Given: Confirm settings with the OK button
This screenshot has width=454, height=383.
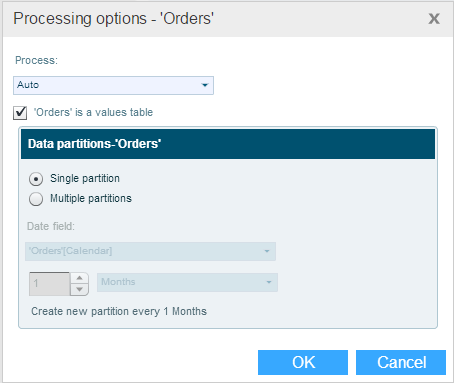Looking at the screenshot, I should click(303, 362).
